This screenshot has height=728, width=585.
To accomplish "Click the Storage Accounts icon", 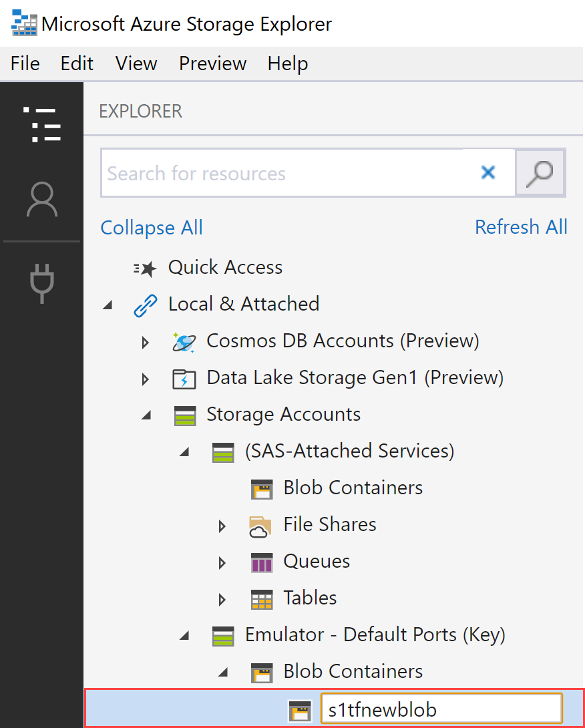I will coord(185,414).
